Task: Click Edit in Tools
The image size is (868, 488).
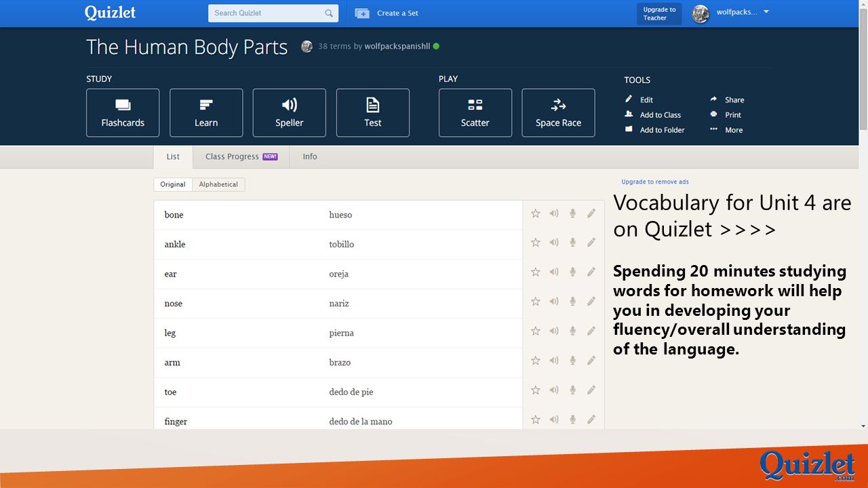Action: tap(639, 100)
